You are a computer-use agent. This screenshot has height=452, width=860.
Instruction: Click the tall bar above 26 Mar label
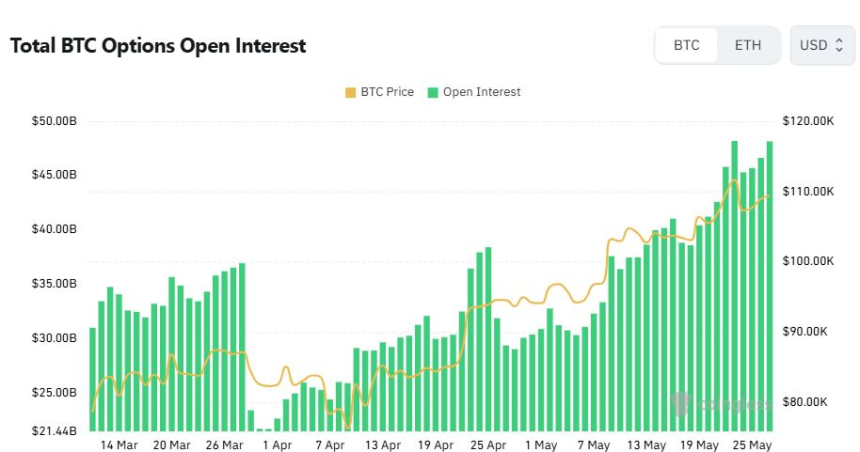(x=224, y=351)
